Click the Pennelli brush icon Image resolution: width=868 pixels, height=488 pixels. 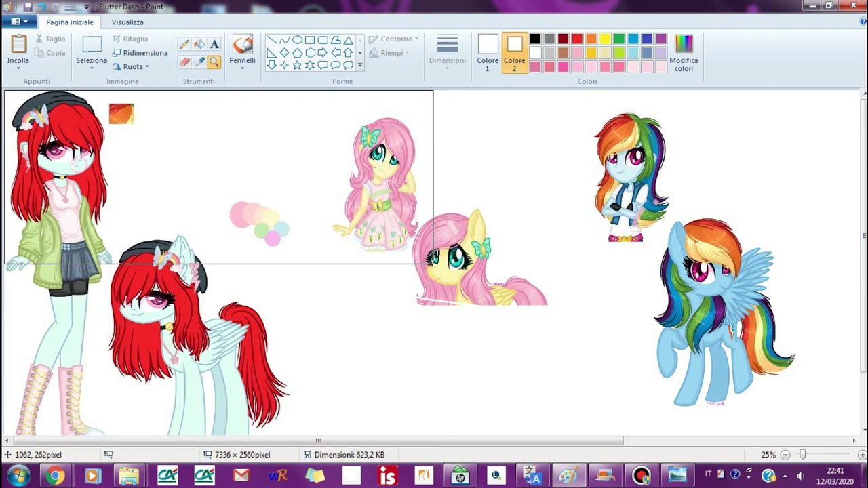[x=242, y=45]
